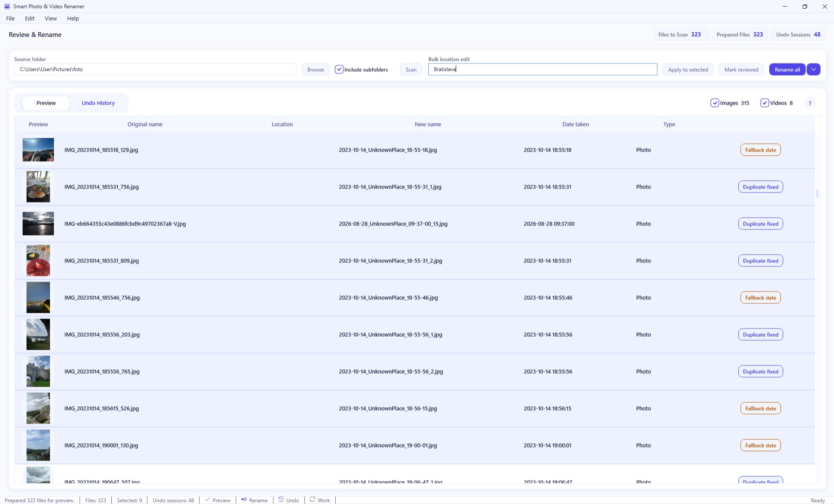Click the New name column header
The image size is (834, 504).
coord(428,124)
